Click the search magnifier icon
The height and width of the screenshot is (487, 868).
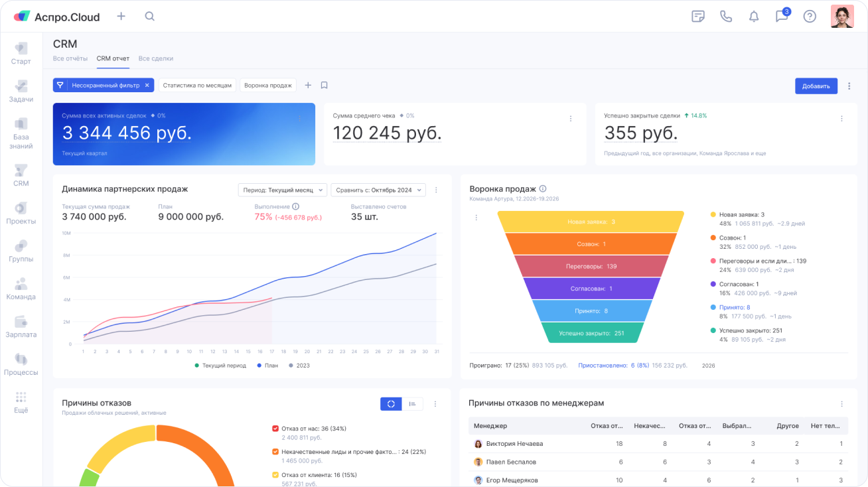pos(150,17)
